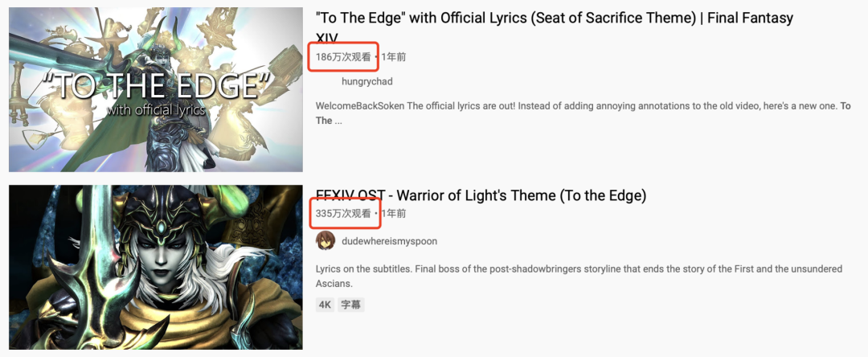Open the dudewhereismyspoon channel avatar
This screenshot has height=357, width=868.
(325, 241)
